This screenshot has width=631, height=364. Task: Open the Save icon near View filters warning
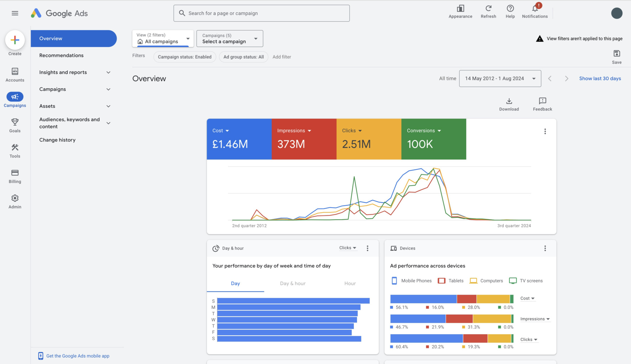click(x=616, y=54)
